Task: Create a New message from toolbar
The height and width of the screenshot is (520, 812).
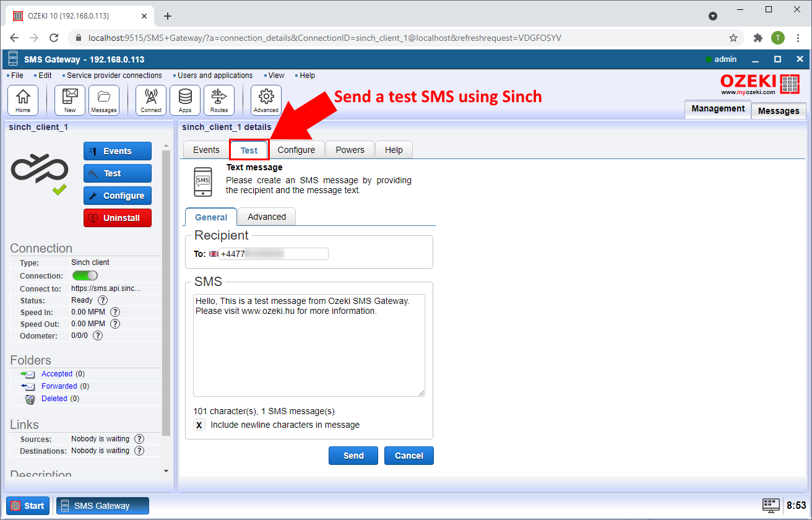Action: [x=70, y=100]
